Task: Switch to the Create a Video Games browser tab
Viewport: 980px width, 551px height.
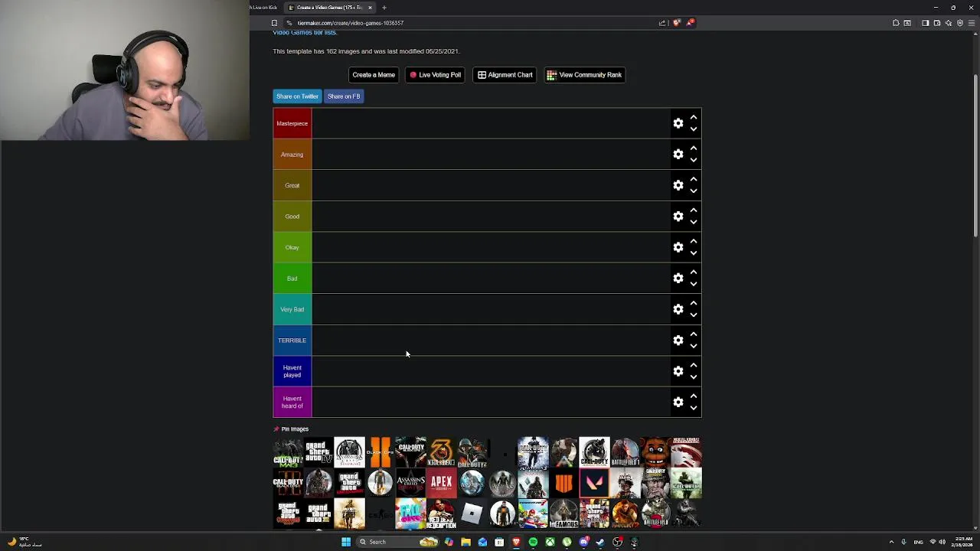Action: click(329, 8)
